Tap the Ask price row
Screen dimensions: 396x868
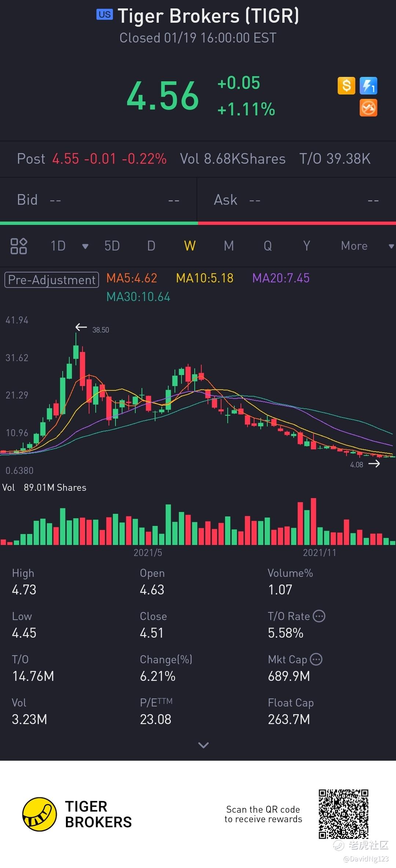pos(297,200)
